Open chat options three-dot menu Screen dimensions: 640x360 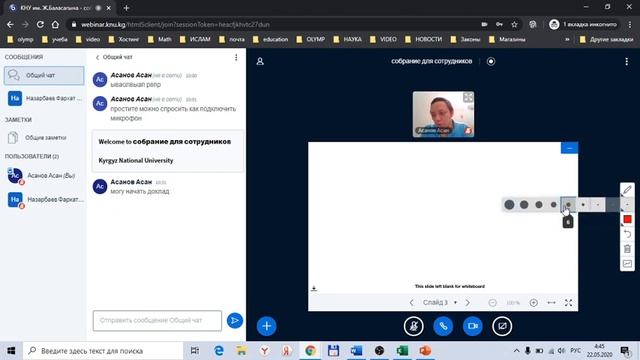point(236,58)
